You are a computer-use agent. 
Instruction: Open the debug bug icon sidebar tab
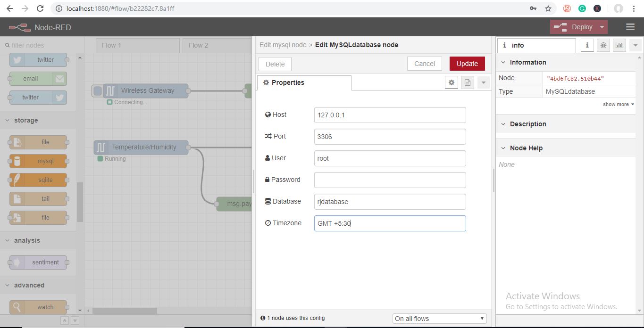point(603,45)
